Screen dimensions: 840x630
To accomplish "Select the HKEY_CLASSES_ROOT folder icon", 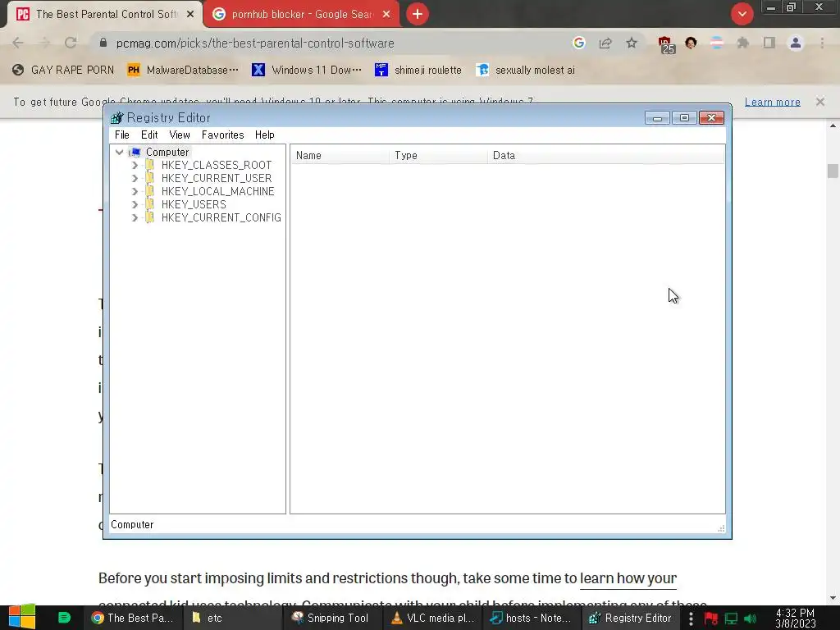I will coord(150,164).
